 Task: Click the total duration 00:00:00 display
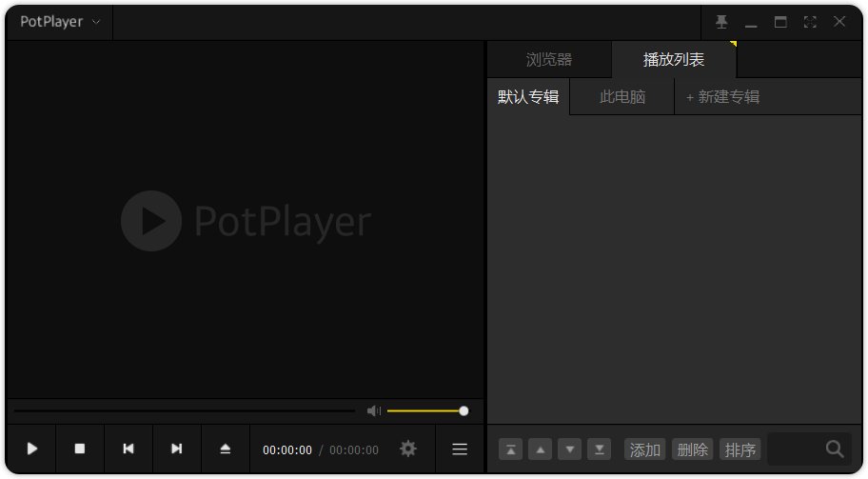[x=354, y=450]
